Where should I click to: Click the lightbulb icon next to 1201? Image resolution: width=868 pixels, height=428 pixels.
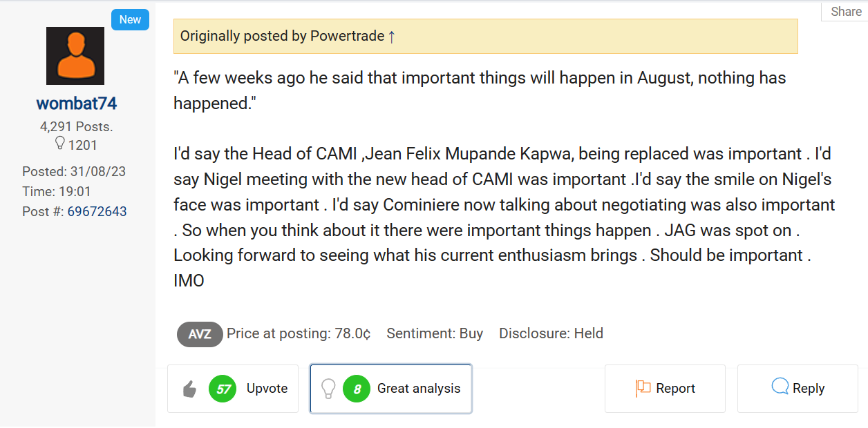59,144
